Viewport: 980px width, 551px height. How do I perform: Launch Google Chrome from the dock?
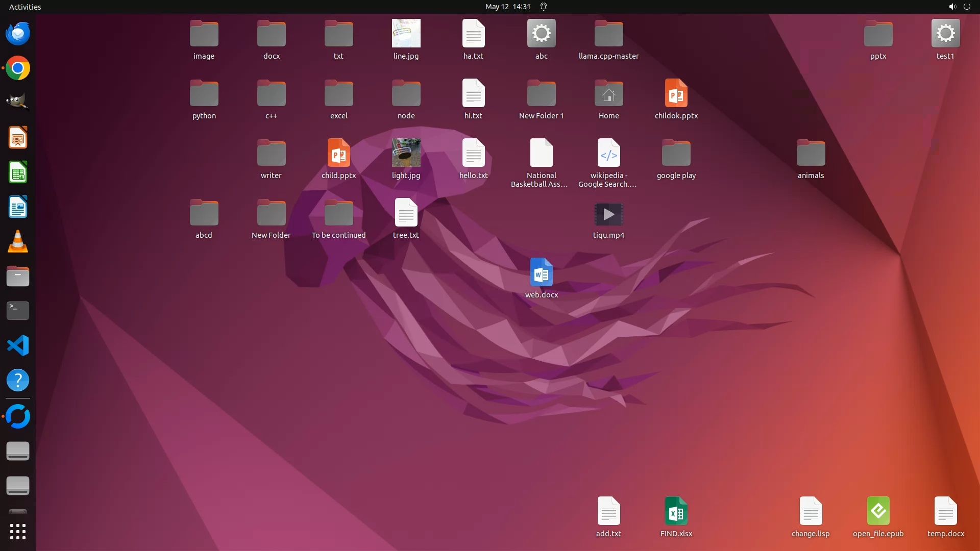coord(18,68)
